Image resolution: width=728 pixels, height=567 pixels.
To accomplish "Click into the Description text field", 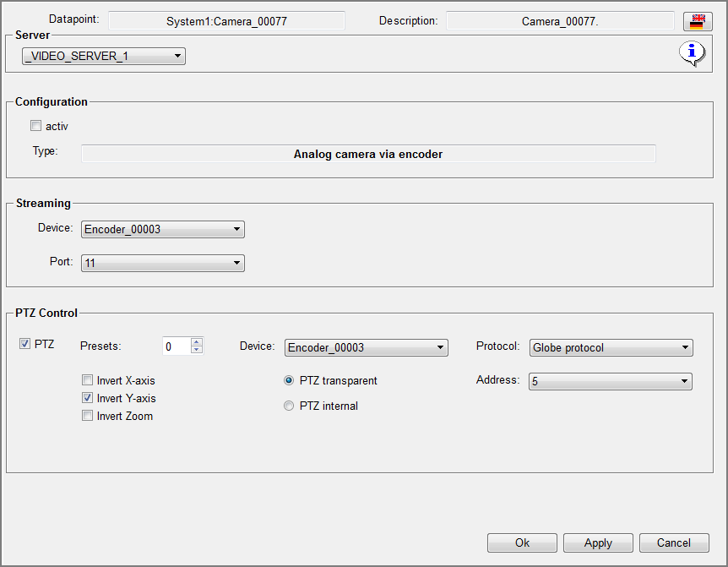I will (x=560, y=21).
